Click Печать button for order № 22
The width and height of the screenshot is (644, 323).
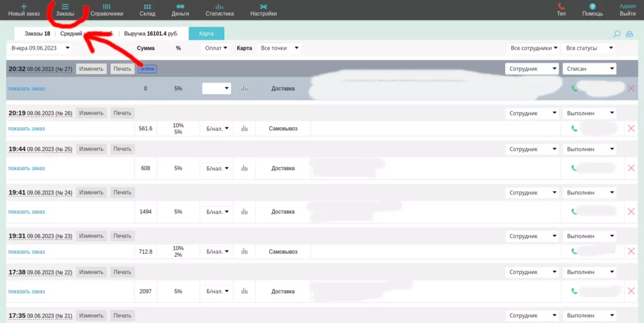coord(123,272)
